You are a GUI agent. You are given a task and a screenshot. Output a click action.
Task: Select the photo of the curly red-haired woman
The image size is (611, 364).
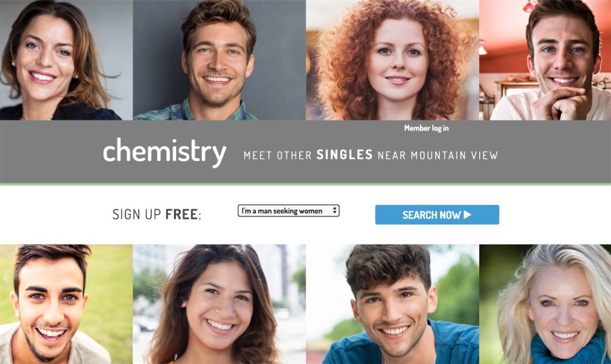pos(393,60)
